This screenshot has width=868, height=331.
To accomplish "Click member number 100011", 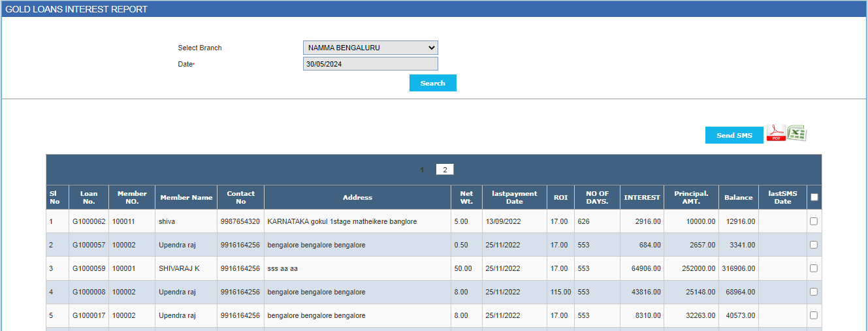I will coord(123,221).
